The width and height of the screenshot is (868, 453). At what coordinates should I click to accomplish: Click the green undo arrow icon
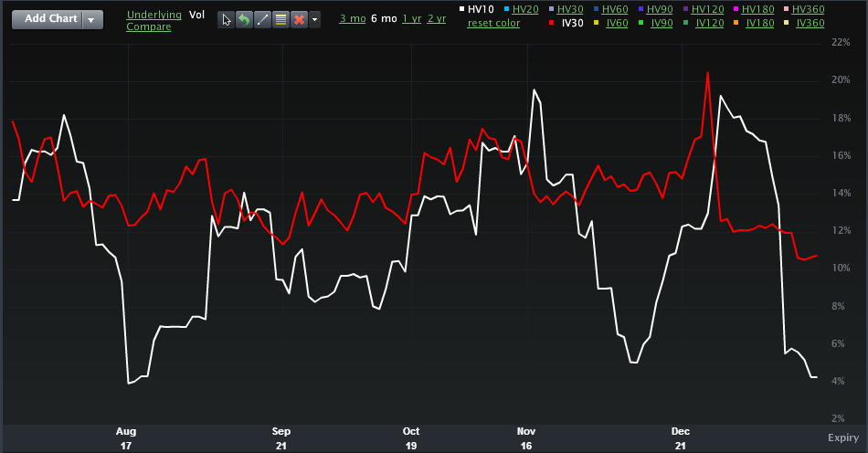tap(244, 19)
